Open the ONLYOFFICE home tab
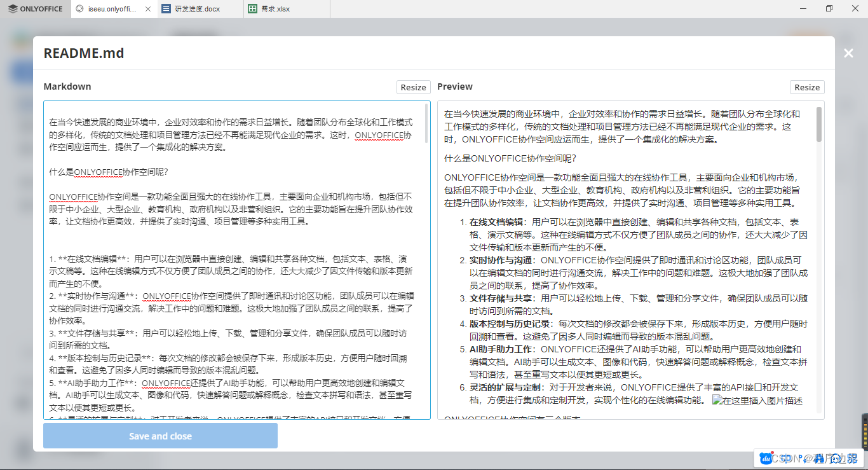The image size is (868, 470). (x=36, y=9)
